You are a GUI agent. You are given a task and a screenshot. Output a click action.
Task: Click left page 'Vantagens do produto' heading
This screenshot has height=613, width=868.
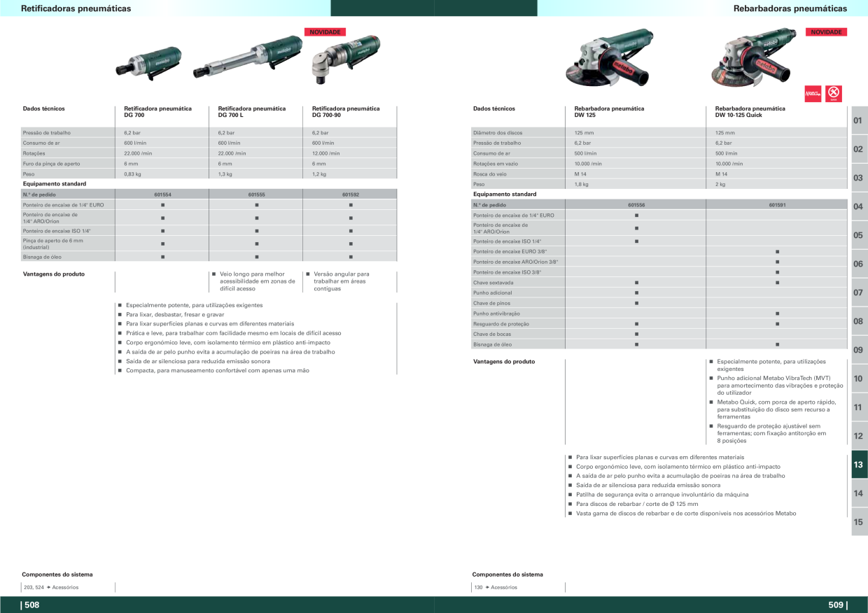[x=54, y=274]
